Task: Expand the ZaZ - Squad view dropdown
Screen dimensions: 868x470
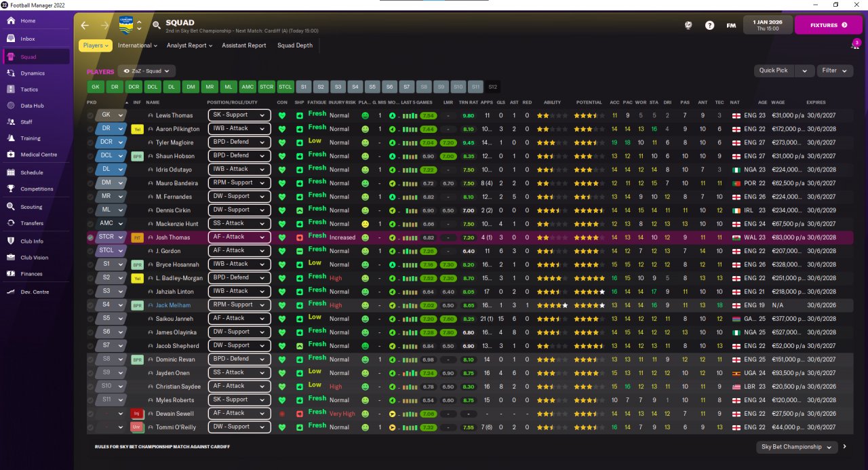Action: click(146, 71)
